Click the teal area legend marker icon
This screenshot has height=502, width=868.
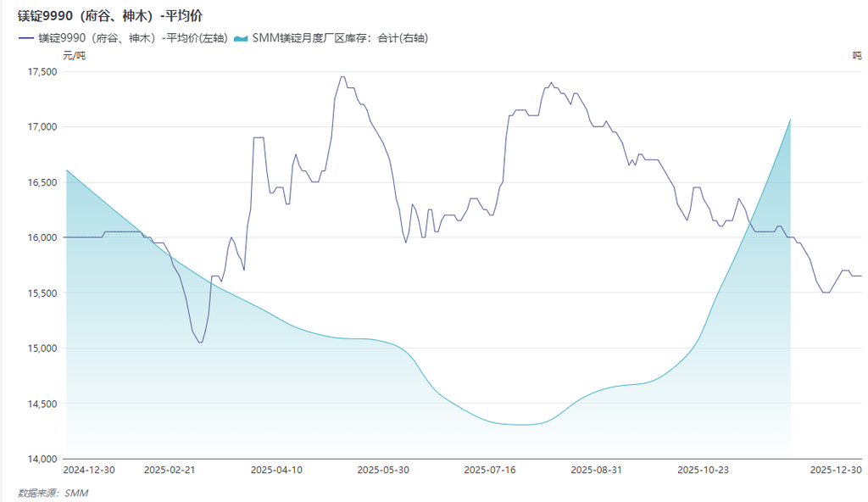click(x=241, y=38)
